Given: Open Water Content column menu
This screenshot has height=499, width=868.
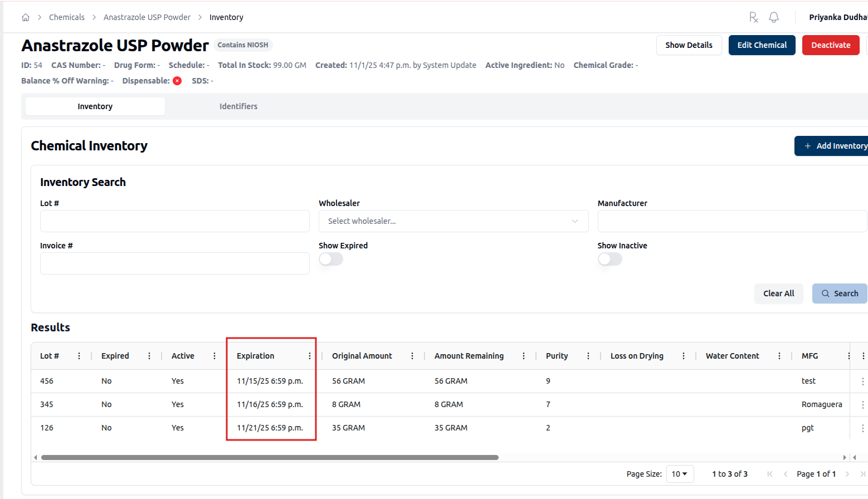Looking at the screenshot, I should point(779,356).
